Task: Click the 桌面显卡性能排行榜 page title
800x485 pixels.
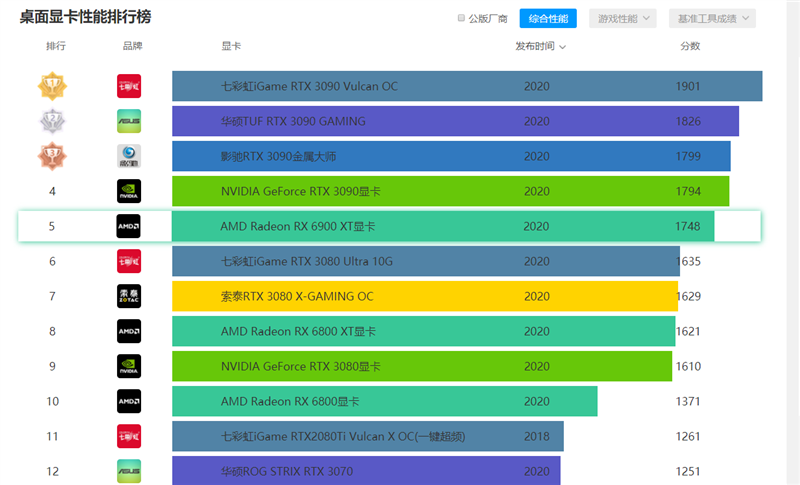Action: pyautogui.click(x=85, y=17)
